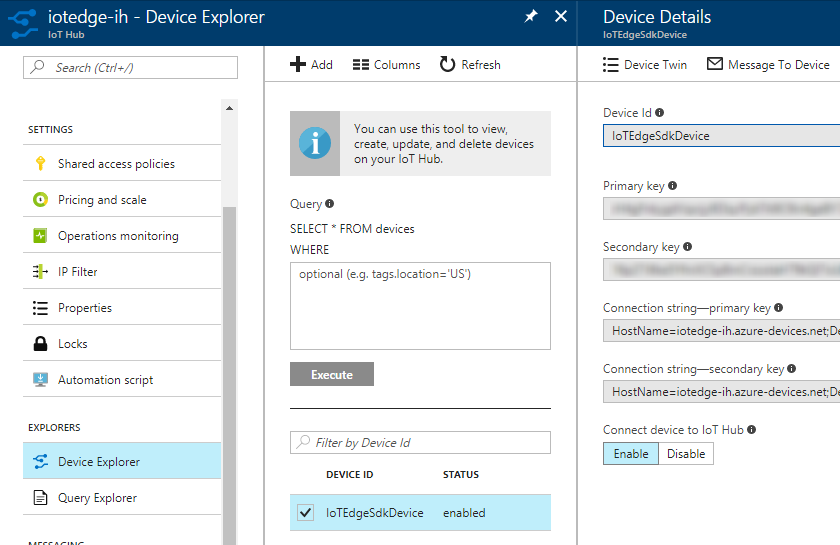The height and width of the screenshot is (545, 840).
Task: Click the left menu Search box
Action: (x=131, y=67)
